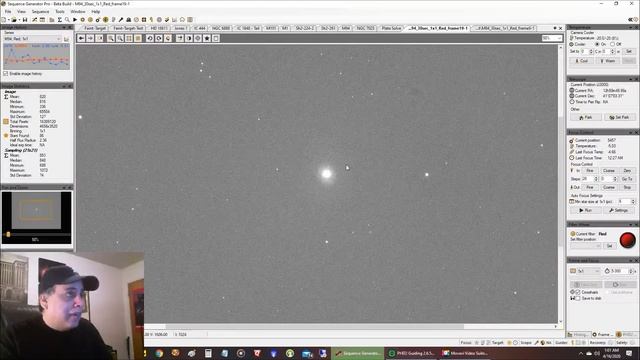Viewport: 640px width, 360px height.
Task: Collapse the Telescope panel pin arrow
Action: point(631,79)
